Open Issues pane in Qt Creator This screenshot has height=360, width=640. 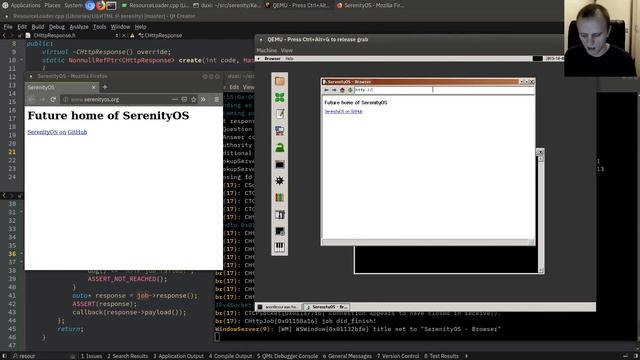91,356
